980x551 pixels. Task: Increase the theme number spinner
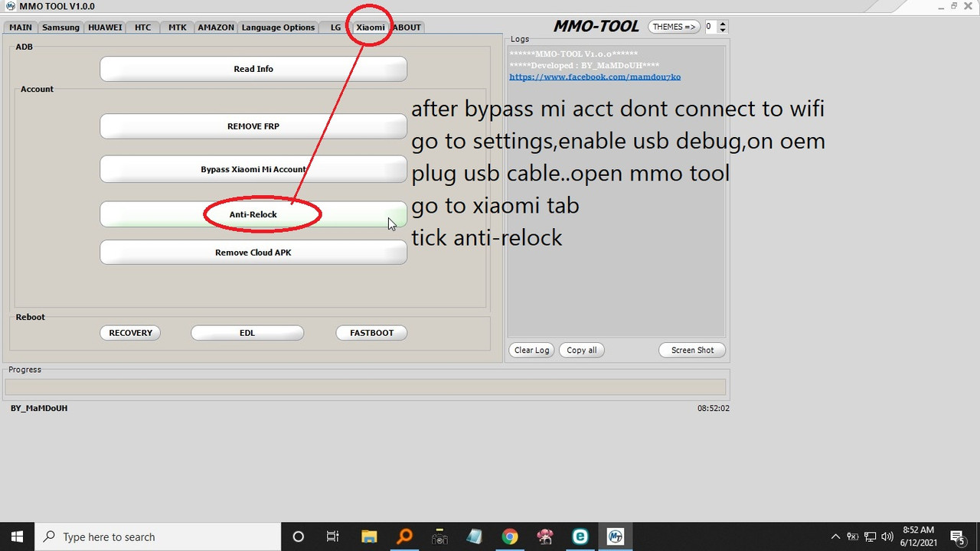(723, 24)
